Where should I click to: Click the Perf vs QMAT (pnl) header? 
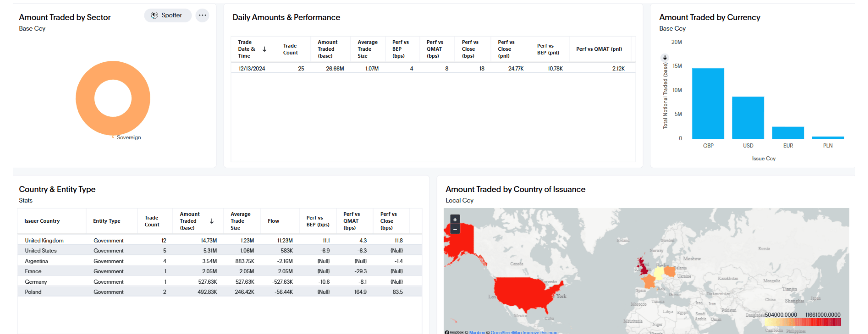click(x=599, y=49)
